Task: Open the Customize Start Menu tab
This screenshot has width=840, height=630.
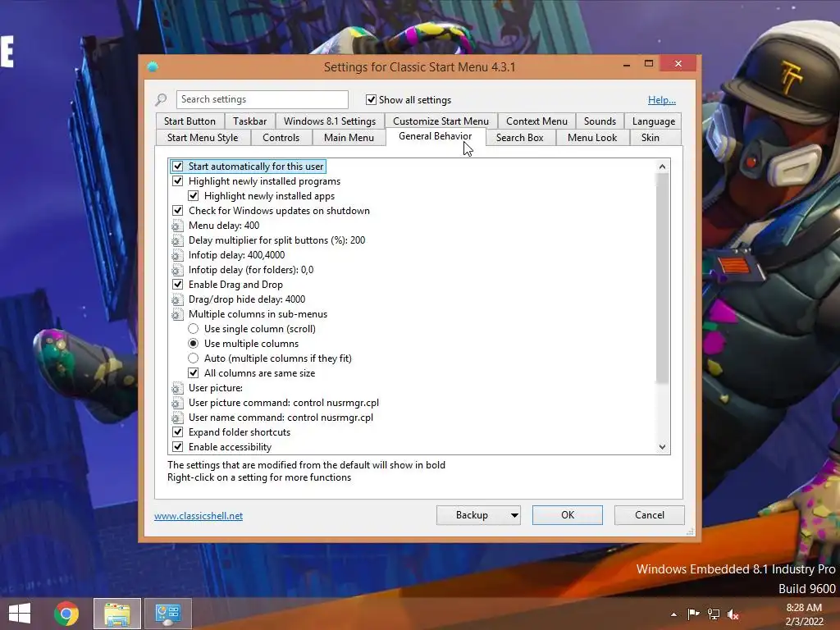Action: 441,121
